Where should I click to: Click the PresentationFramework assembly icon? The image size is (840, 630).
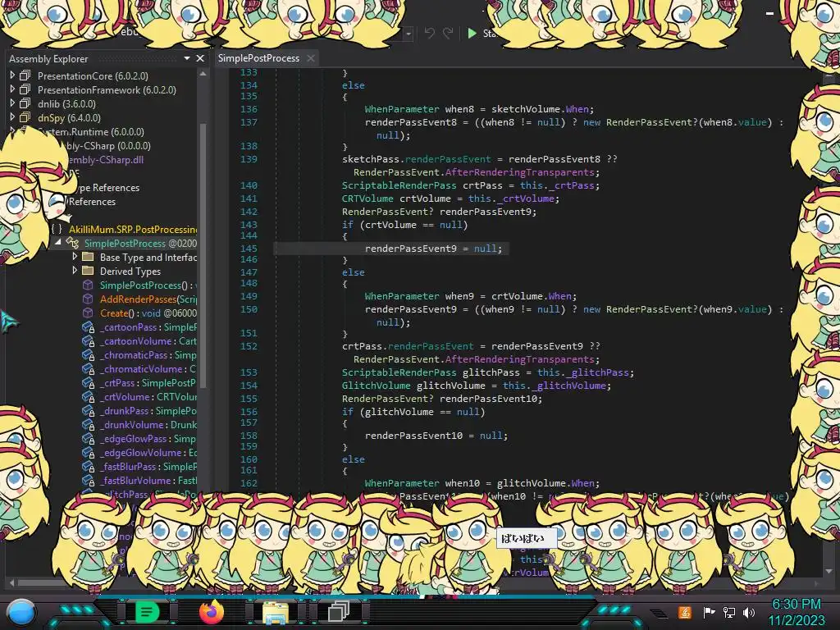(25, 89)
